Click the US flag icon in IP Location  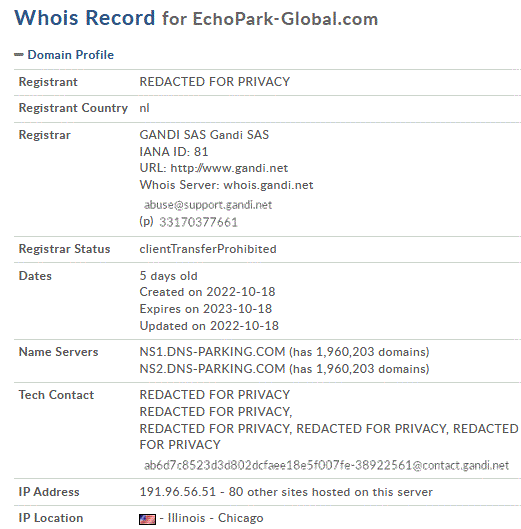[x=147, y=519]
